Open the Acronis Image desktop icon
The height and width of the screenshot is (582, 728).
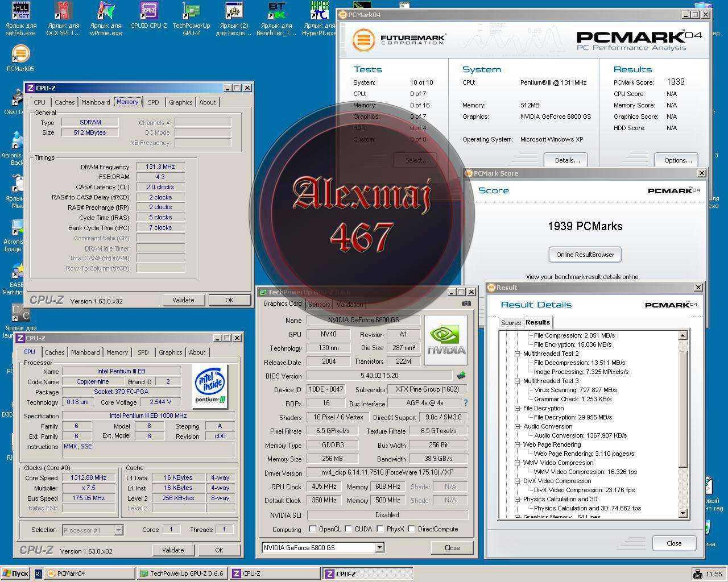coord(13,236)
